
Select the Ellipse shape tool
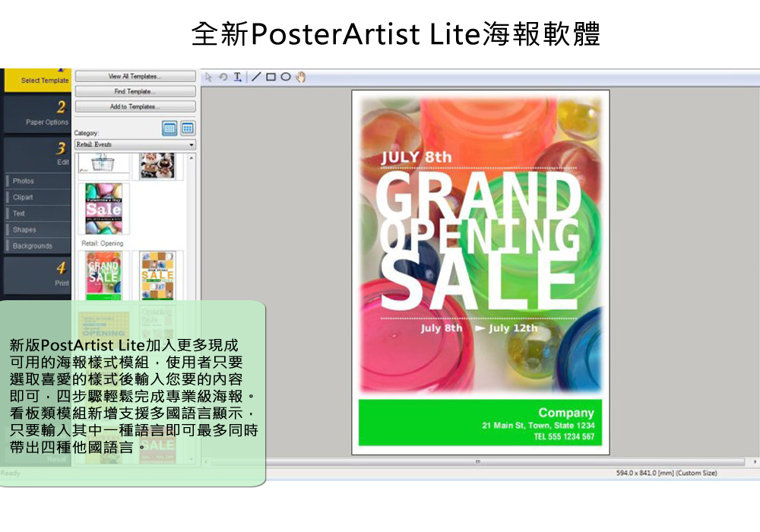(x=286, y=77)
